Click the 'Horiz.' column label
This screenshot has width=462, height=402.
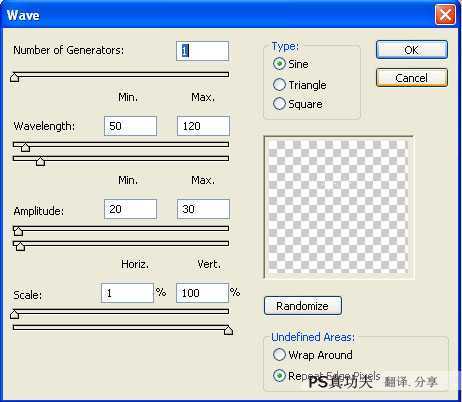pos(135,264)
